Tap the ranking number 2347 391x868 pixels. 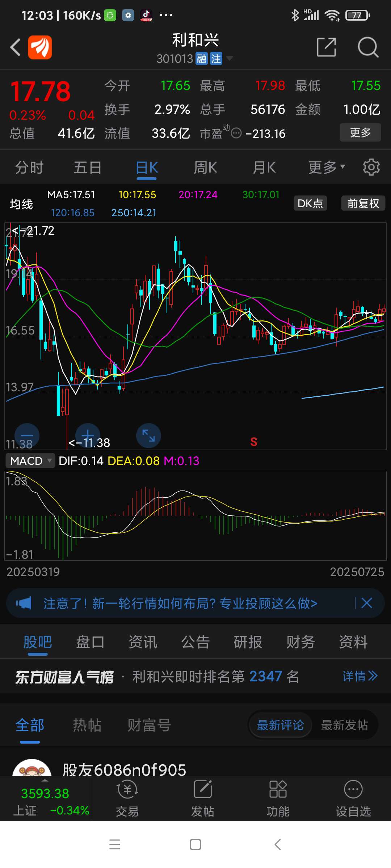tap(266, 676)
